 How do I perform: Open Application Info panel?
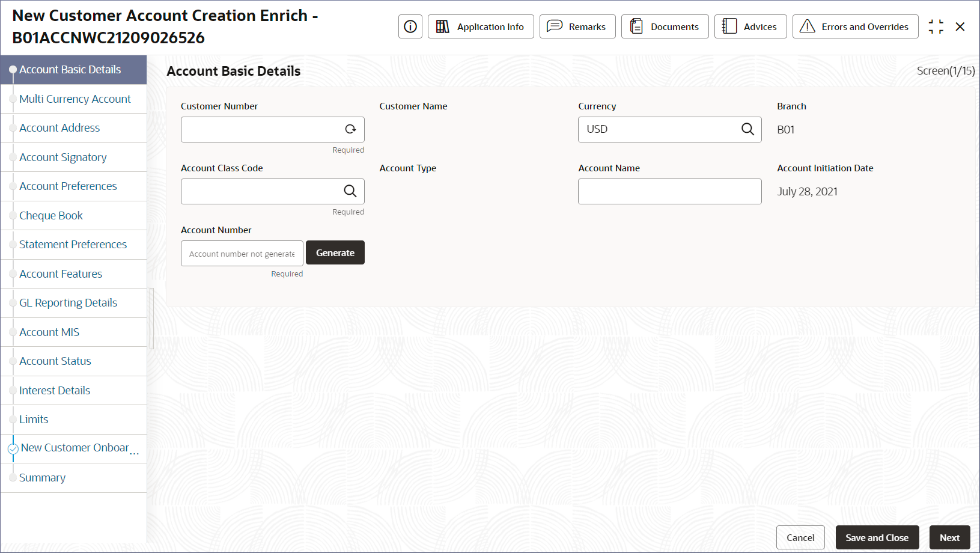tap(481, 26)
